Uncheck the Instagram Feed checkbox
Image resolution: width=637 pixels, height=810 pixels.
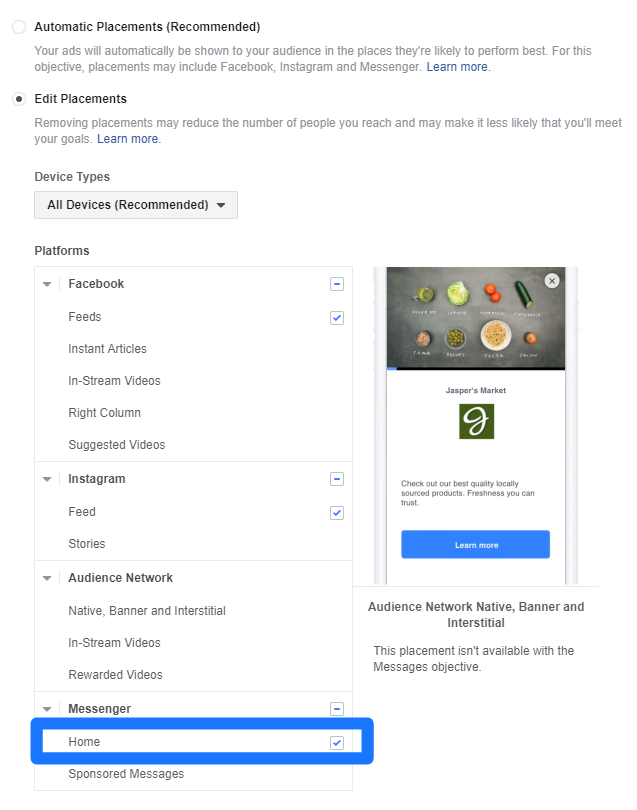(x=337, y=513)
